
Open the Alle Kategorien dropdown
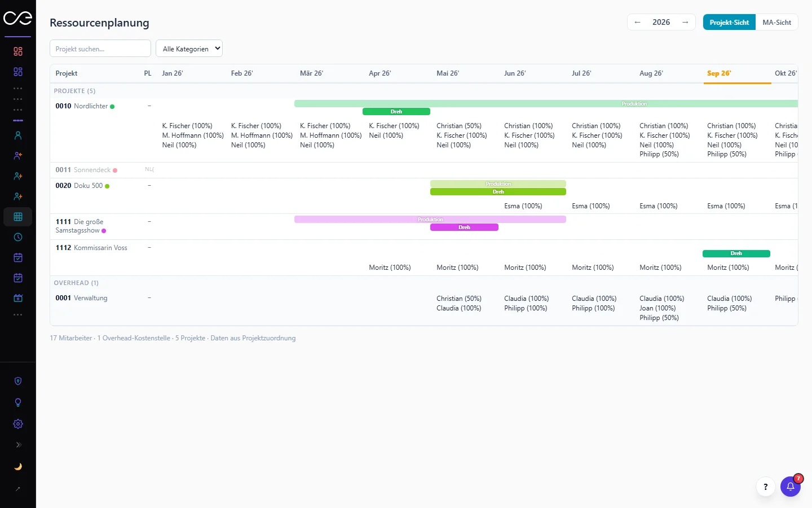(189, 49)
